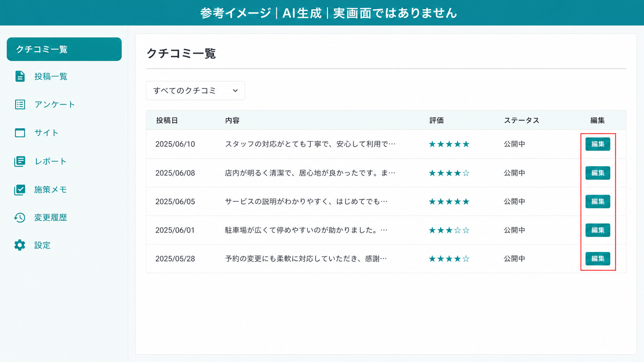The image size is (644, 362).
Task: Click the 設定 gear icon
Action: pyautogui.click(x=20, y=245)
